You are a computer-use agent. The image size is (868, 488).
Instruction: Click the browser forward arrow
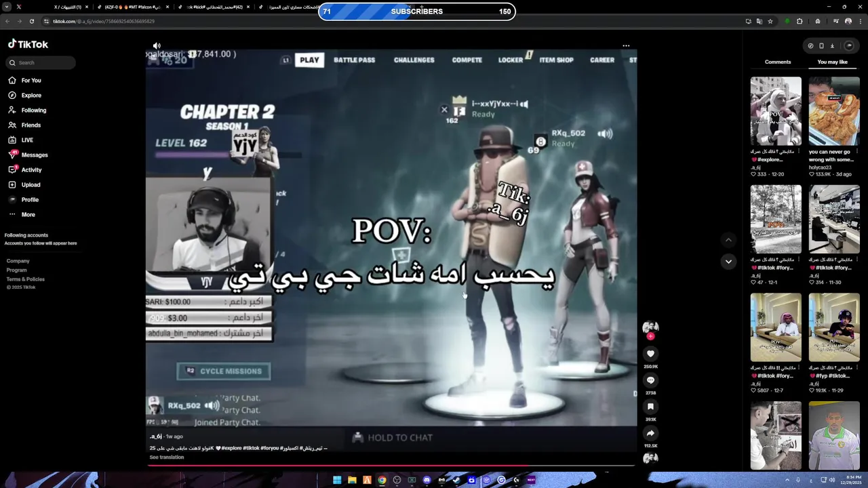(x=19, y=21)
